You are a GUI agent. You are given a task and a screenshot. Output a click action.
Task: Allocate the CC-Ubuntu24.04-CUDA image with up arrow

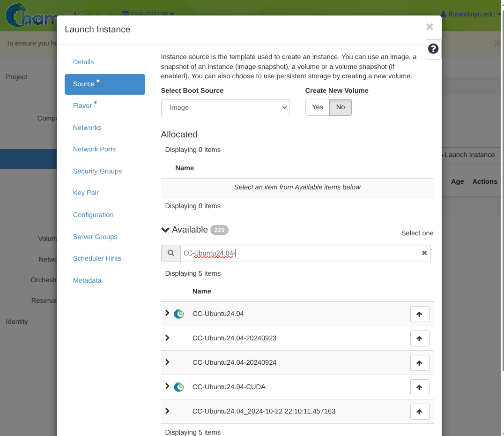[419, 387]
